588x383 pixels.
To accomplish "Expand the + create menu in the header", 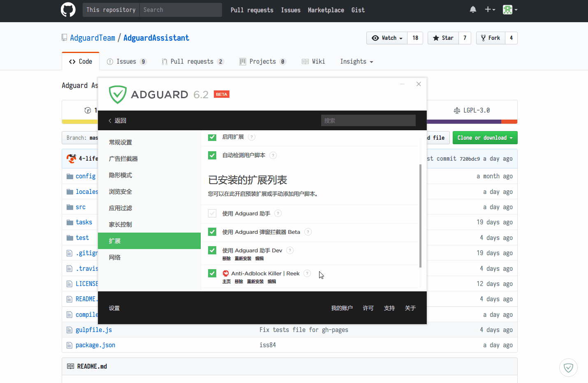I will pos(490,9).
